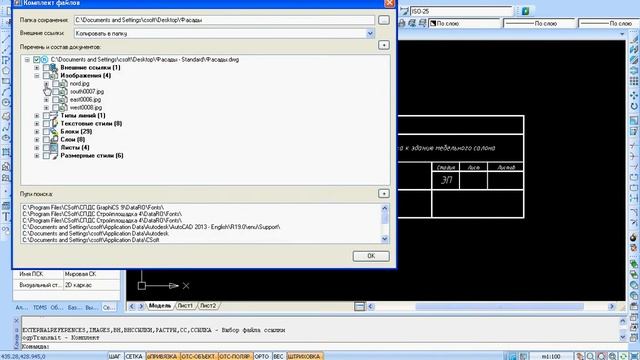Switch to the Лист2 layout tab
Viewport: 640px width, 360px height.
208,306
